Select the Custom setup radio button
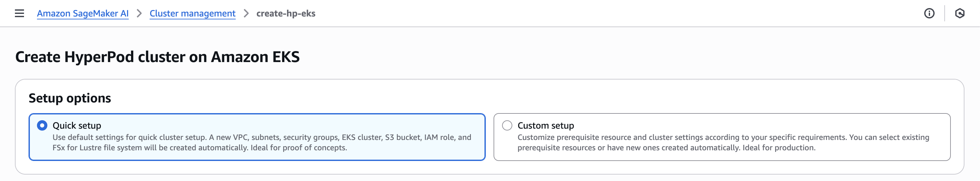This screenshot has width=980, height=181. coord(507,125)
